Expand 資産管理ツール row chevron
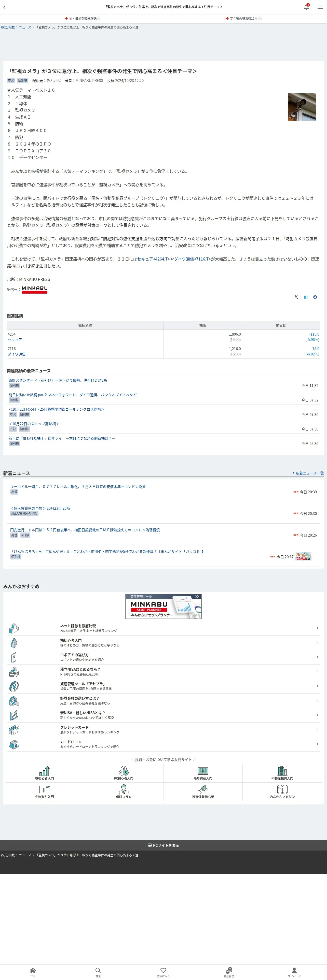Screen dimensions: 327x980 (318, 686)
